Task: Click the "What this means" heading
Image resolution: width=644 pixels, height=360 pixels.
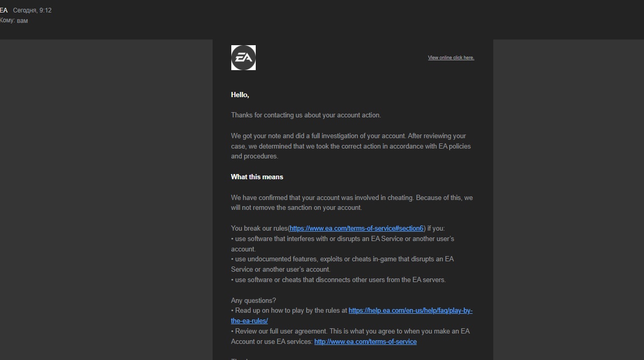Action: 257,177
